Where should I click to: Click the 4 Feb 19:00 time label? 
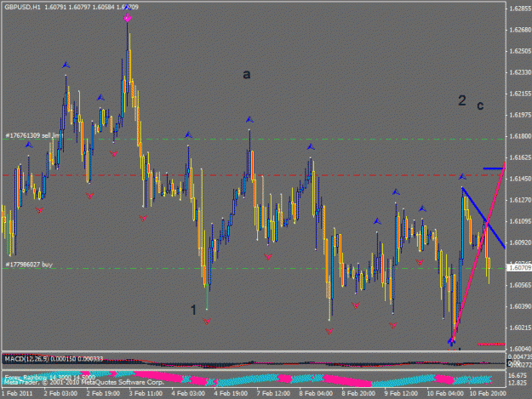click(231, 393)
